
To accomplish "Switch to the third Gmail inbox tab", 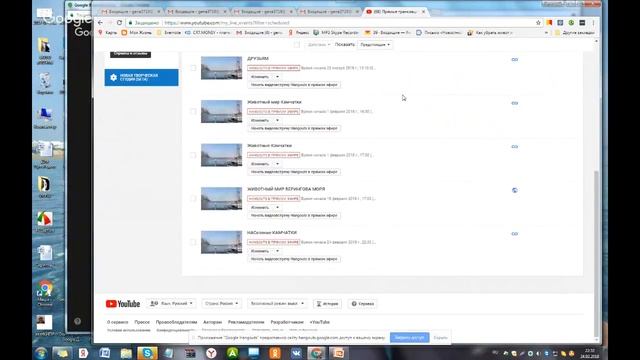I will pyautogui.click(x=263, y=12).
